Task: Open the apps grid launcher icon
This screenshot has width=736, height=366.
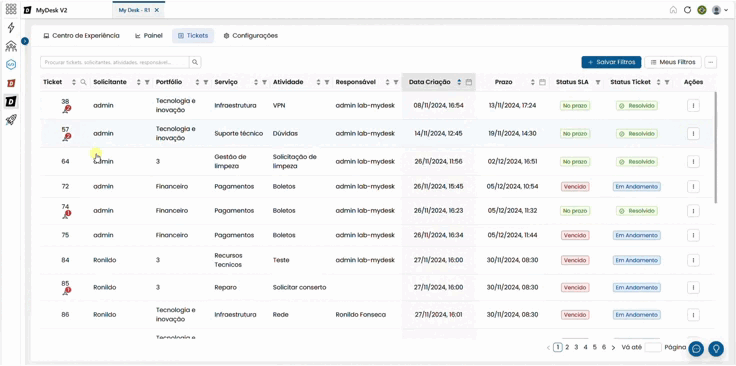Action: 11,9
